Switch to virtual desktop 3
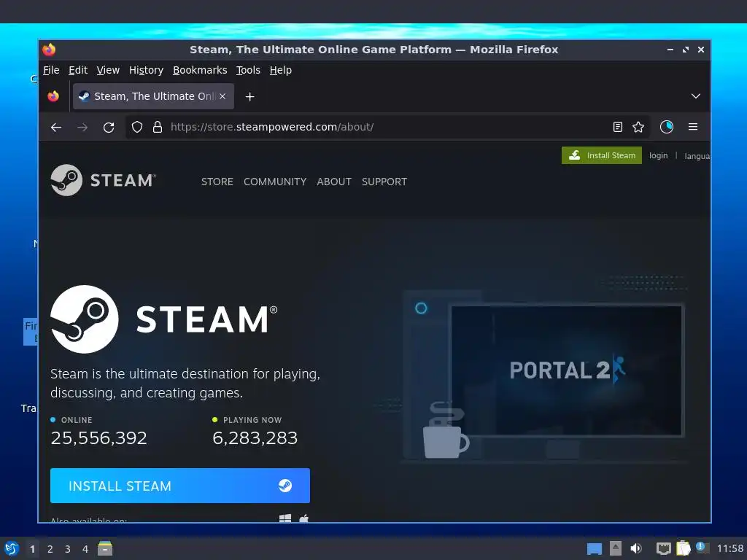The image size is (747, 560). [x=68, y=549]
